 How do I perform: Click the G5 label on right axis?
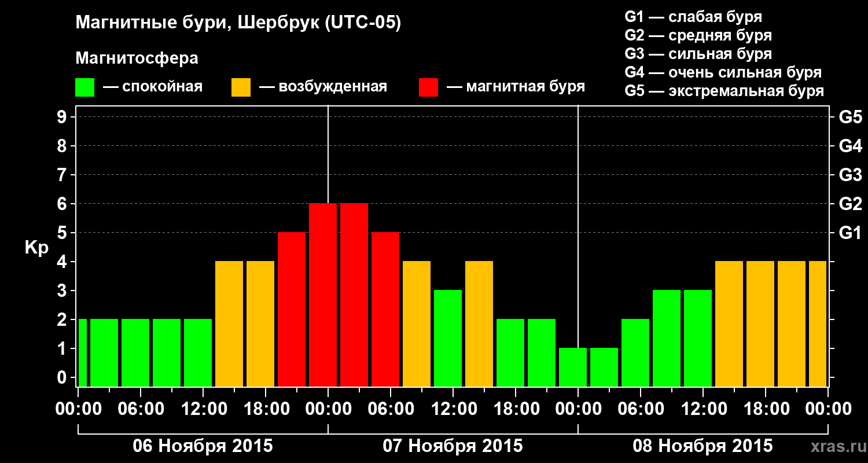click(850, 117)
